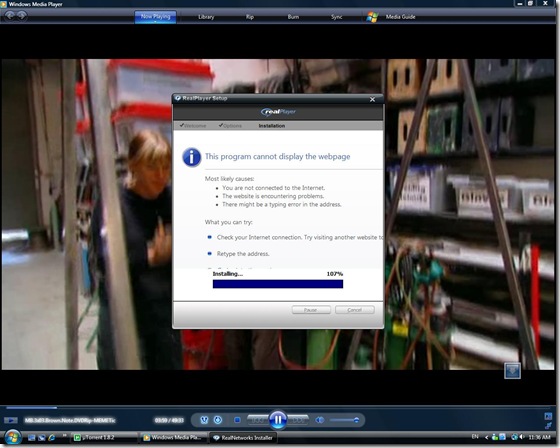Skip to the next track

(298, 420)
